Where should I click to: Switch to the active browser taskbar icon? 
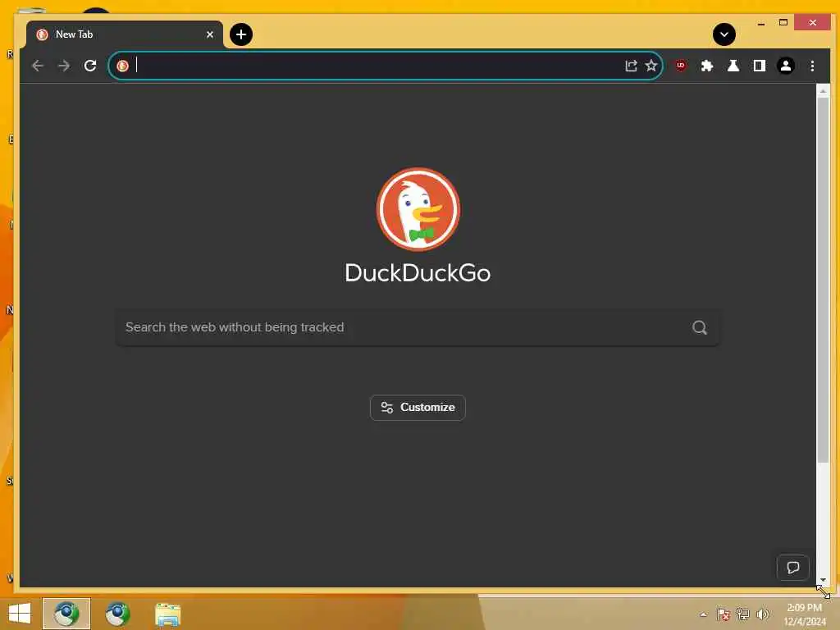click(66, 614)
